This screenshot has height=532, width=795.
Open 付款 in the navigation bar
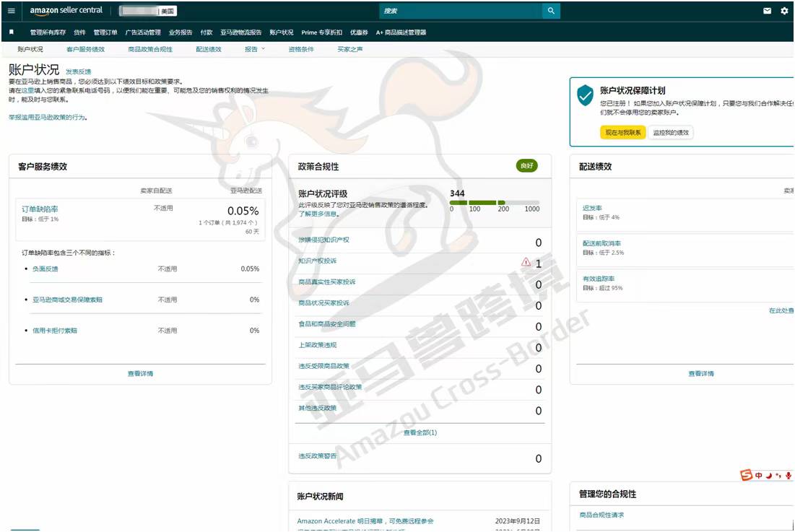[x=207, y=32]
